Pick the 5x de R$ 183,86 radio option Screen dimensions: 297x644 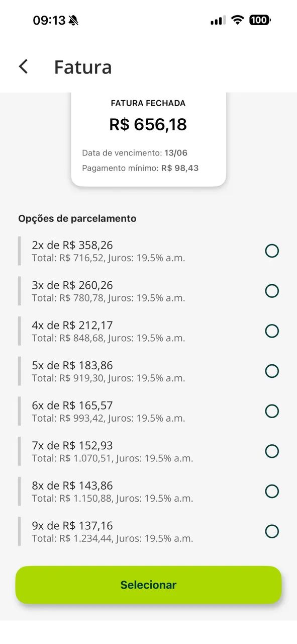[272, 371]
